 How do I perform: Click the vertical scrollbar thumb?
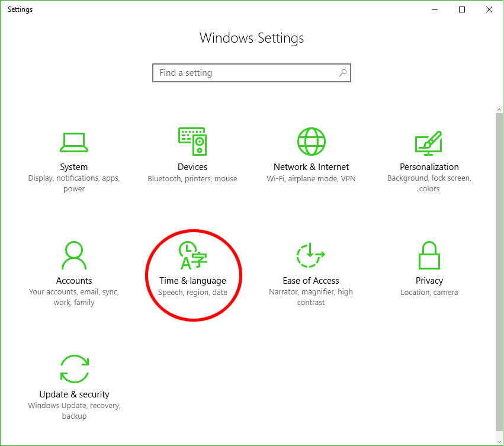(x=499, y=272)
